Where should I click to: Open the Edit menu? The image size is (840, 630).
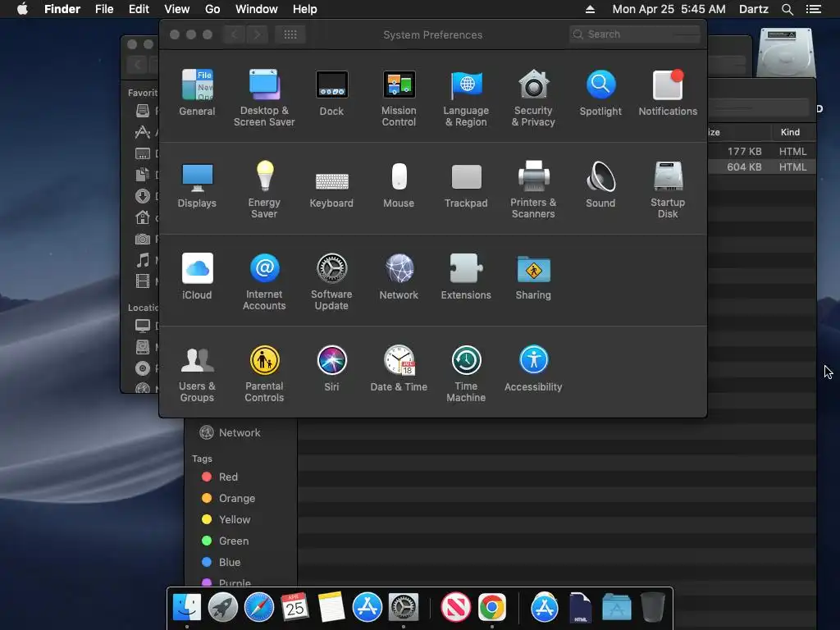tap(139, 9)
